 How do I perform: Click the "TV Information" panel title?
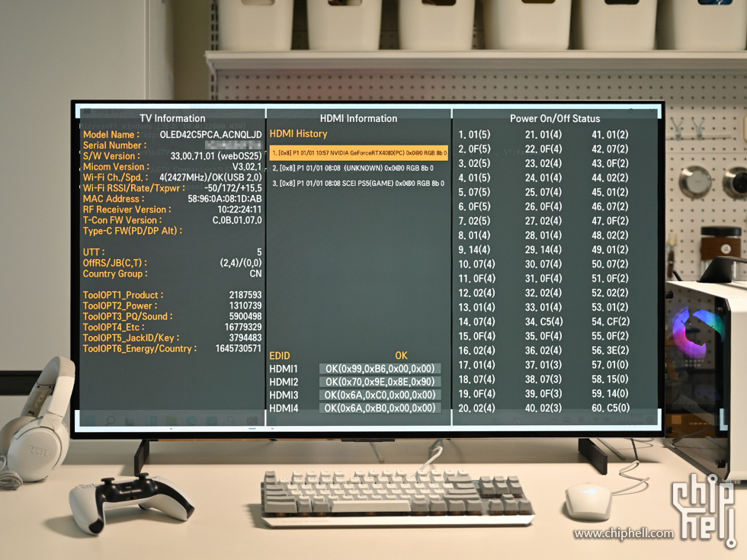172,119
